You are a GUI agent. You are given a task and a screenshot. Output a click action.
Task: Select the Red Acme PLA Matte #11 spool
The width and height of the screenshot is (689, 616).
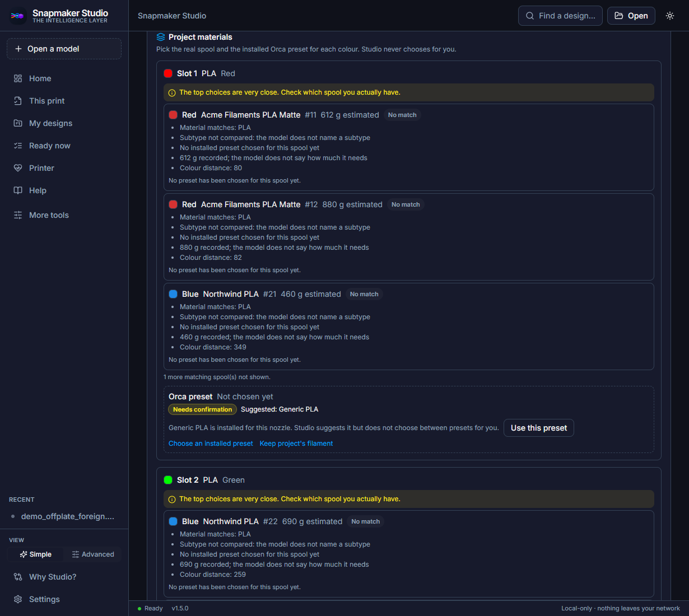pyautogui.click(x=409, y=147)
